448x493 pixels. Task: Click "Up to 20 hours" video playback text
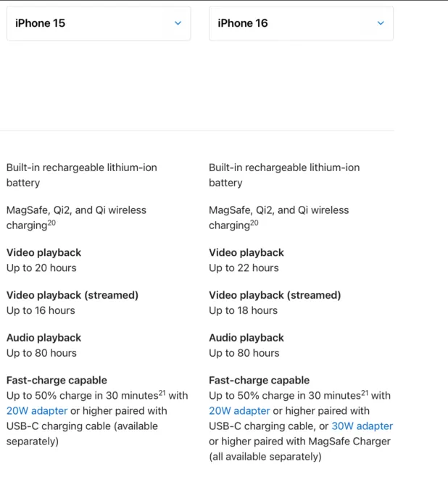[41, 268]
